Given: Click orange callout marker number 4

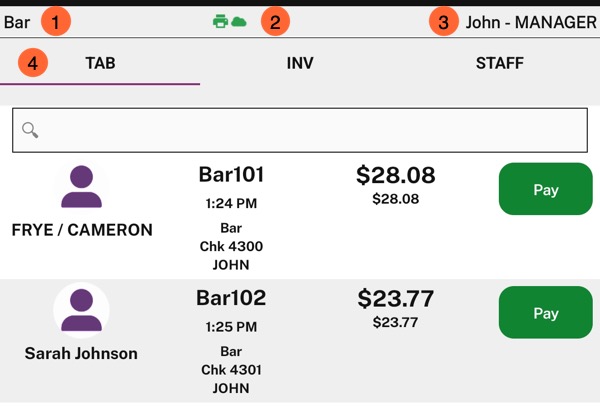Looking at the screenshot, I should (33, 62).
